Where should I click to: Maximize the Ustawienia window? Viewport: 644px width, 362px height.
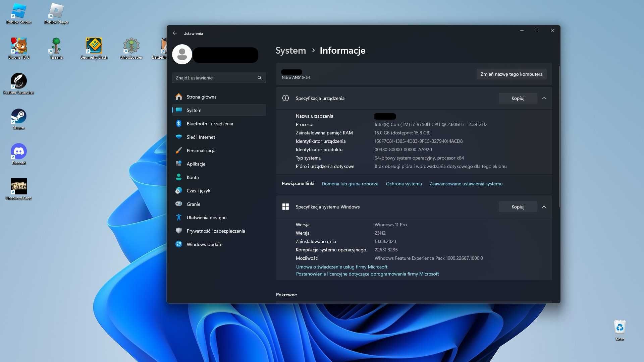point(537,31)
